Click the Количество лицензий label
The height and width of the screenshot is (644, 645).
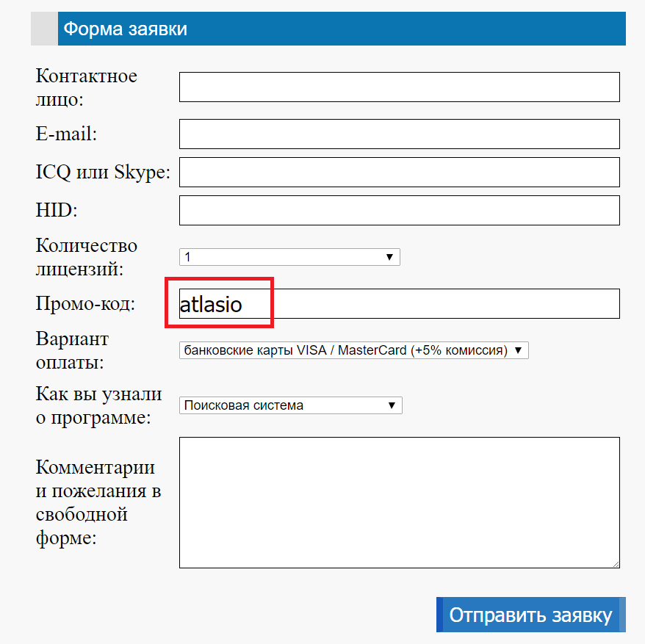tap(87, 257)
